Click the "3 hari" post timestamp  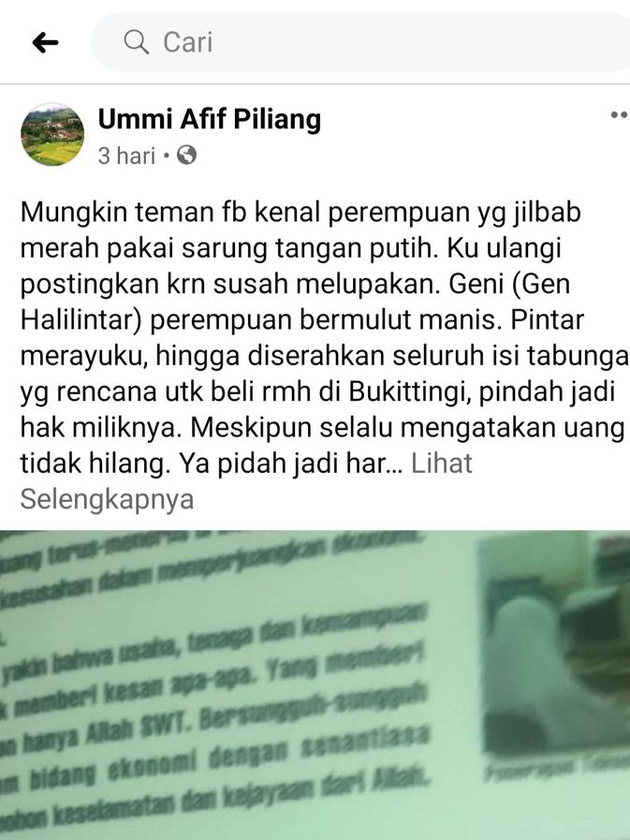126,155
